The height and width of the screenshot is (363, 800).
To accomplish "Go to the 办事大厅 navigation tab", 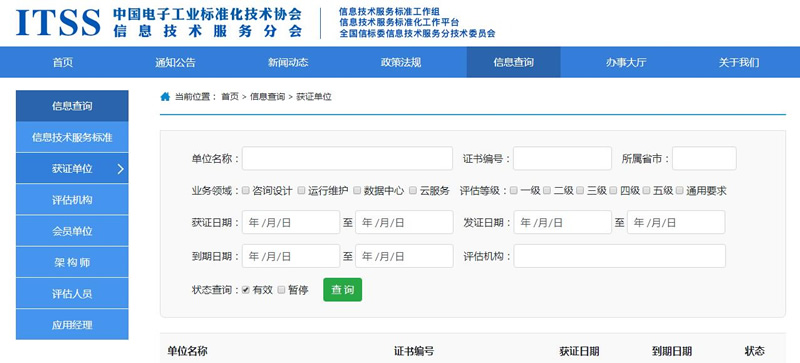I will [x=626, y=62].
